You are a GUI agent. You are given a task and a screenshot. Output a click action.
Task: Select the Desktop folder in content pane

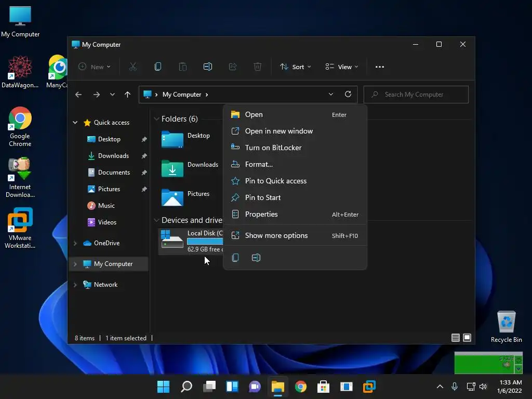pos(186,139)
